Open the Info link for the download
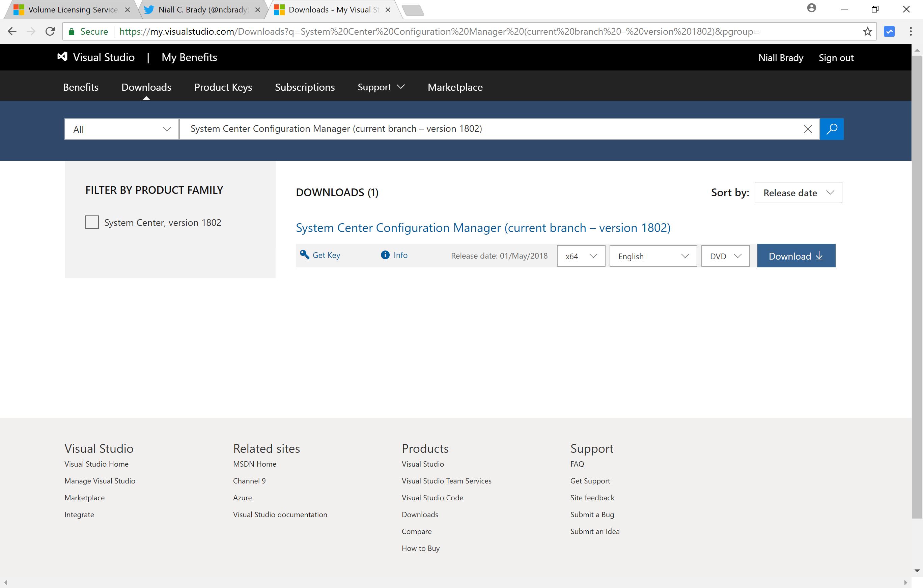Image resolution: width=923 pixels, height=588 pixels. 400,255
